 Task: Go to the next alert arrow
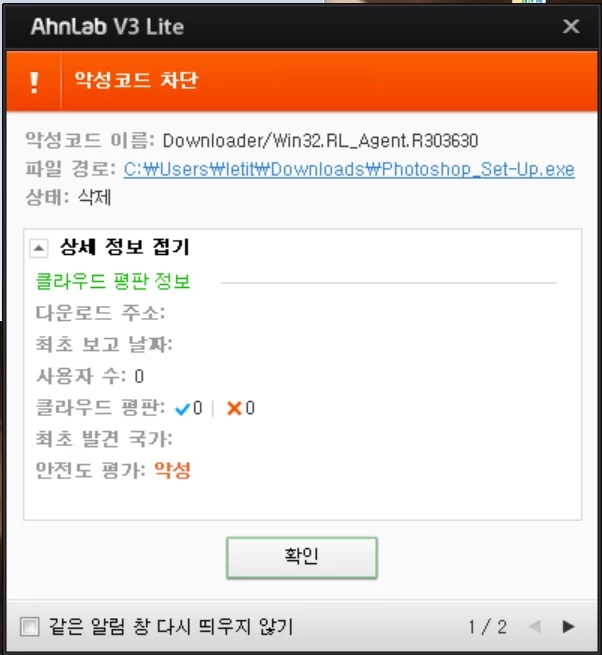[568, 627]
